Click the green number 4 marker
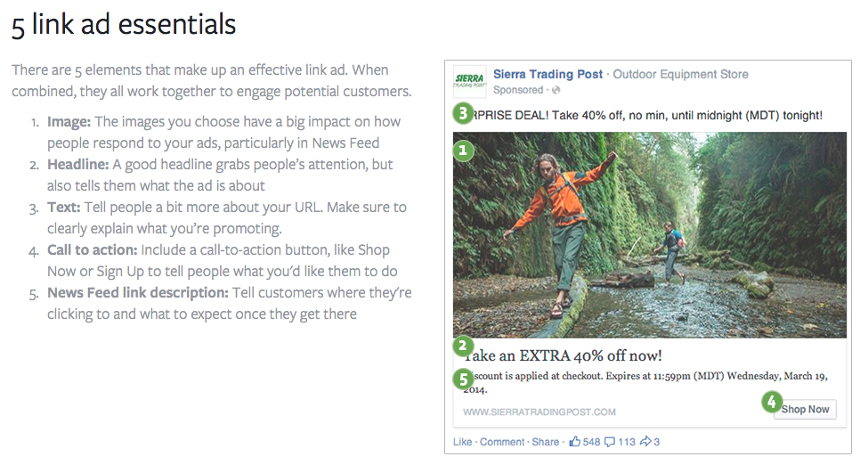 (772, 402)
